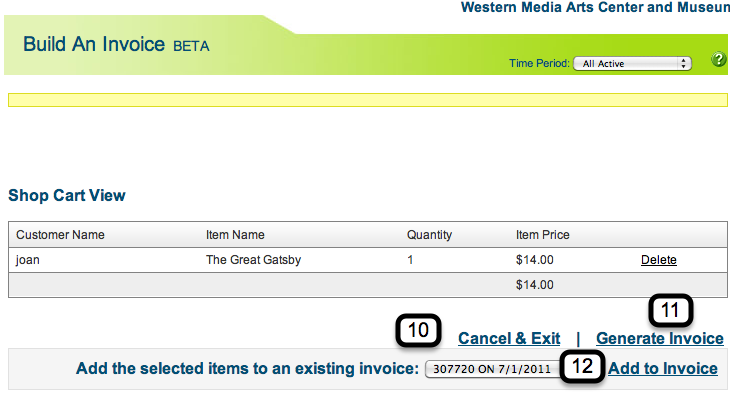Expand the existing invoice 307720 dropdown
Screen dimensions: 730x402
click(490, 368)
